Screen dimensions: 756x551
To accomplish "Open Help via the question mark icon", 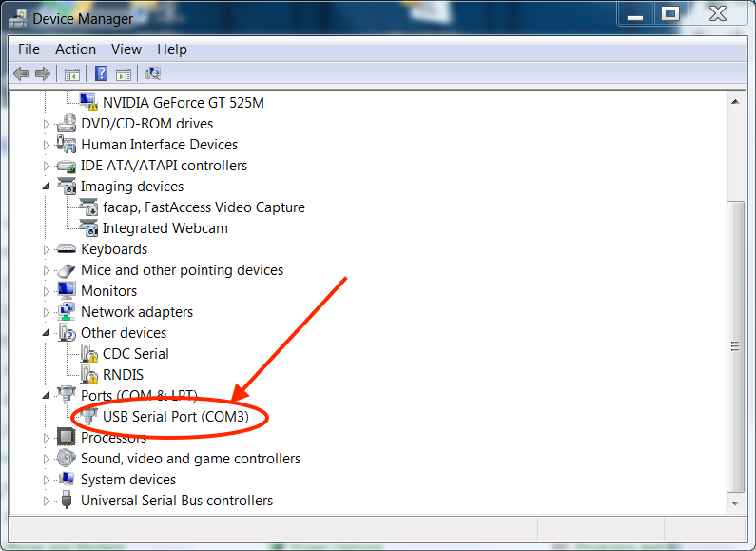I will [101, 73].
